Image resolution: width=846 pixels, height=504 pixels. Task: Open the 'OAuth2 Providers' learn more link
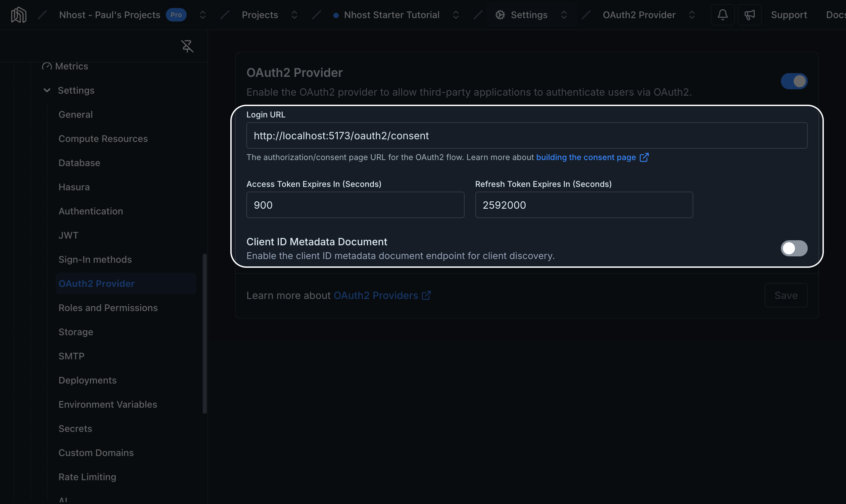click(x=375, y=296)
